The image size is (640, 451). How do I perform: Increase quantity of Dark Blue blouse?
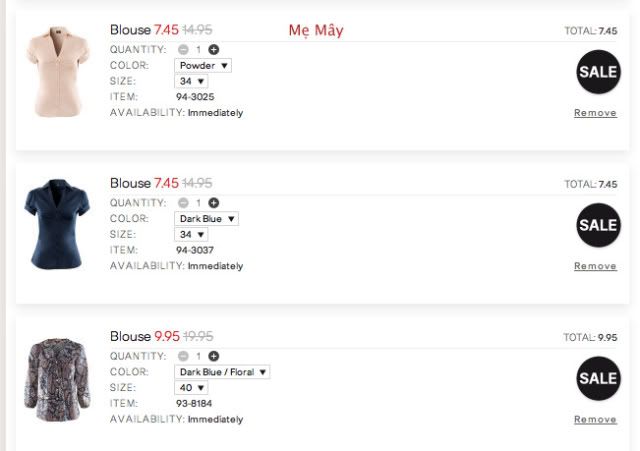pos(213,202)
